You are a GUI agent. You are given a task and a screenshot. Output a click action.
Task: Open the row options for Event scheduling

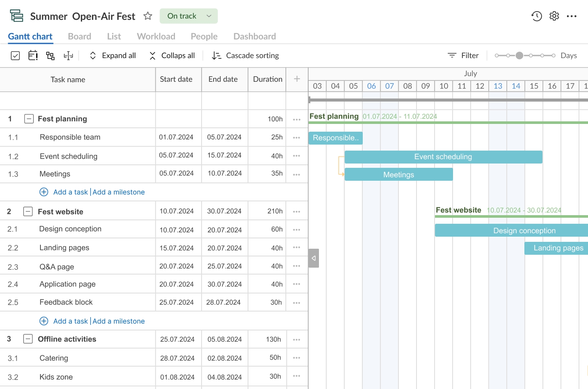tap(297, 155)
